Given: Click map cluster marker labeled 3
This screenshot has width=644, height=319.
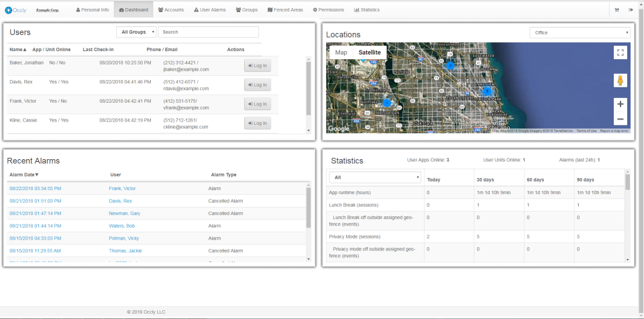Looking at the screenshot, I should coord(487,91).
